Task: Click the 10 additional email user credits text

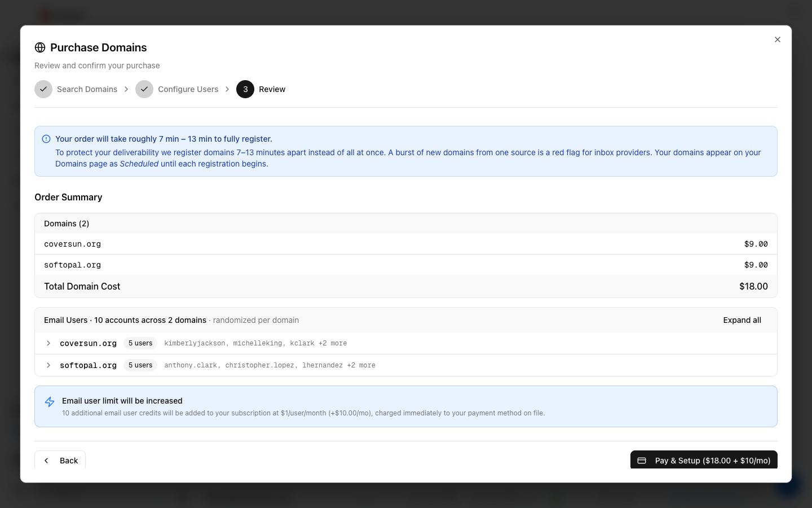Action: tap(303, 413)
